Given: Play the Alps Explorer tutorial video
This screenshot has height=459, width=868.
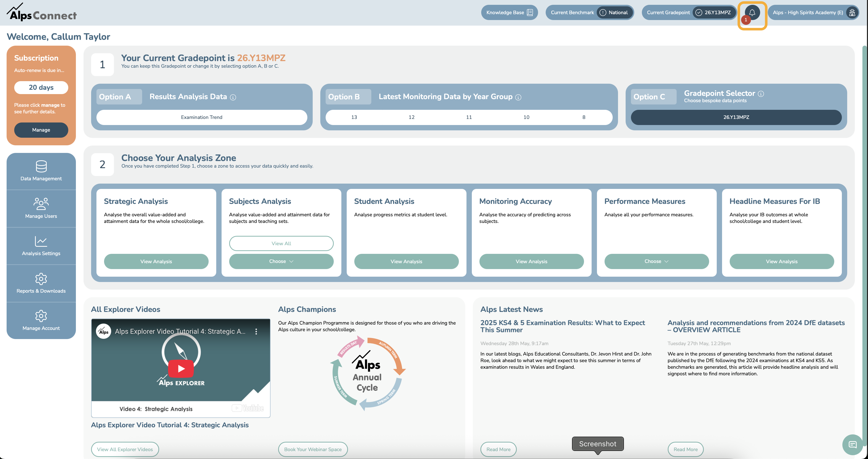Looking at the screenshot, I should pos(181,368).
